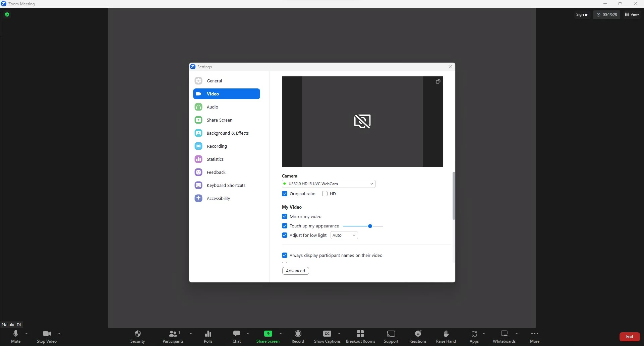Expand the arrow beside Show Captions
Screen dimensions: 644x346
point(339,334)
